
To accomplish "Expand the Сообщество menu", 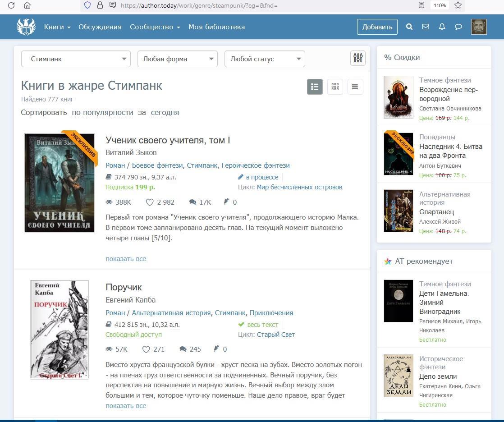I will (155, 27).
